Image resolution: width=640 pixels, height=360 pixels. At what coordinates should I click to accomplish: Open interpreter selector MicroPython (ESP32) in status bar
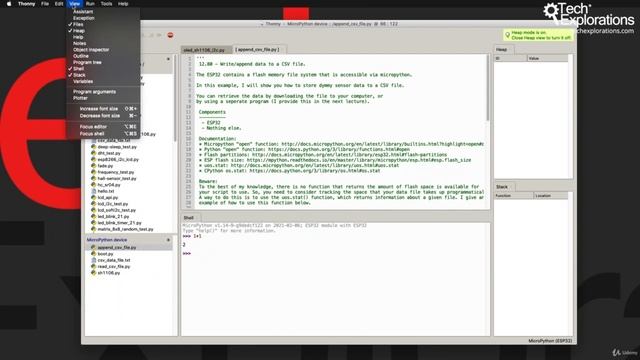(550, 341)
